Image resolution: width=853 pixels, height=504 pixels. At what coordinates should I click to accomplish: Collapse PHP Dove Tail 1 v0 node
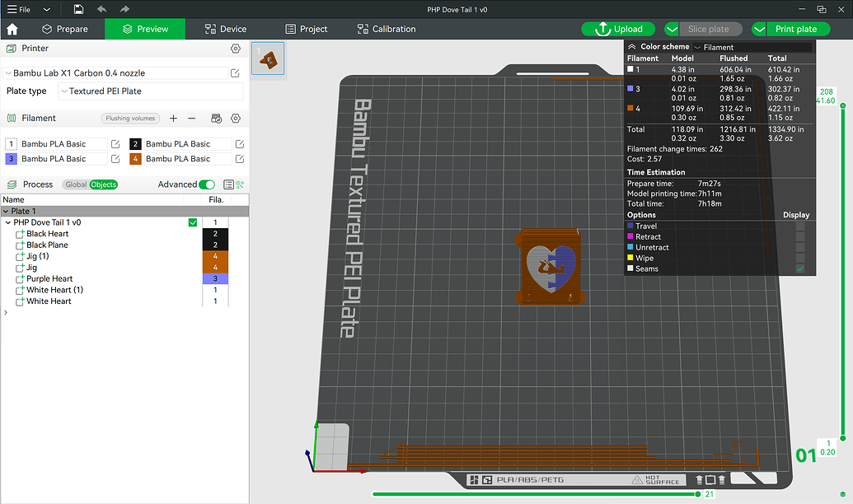pos(8,222)
